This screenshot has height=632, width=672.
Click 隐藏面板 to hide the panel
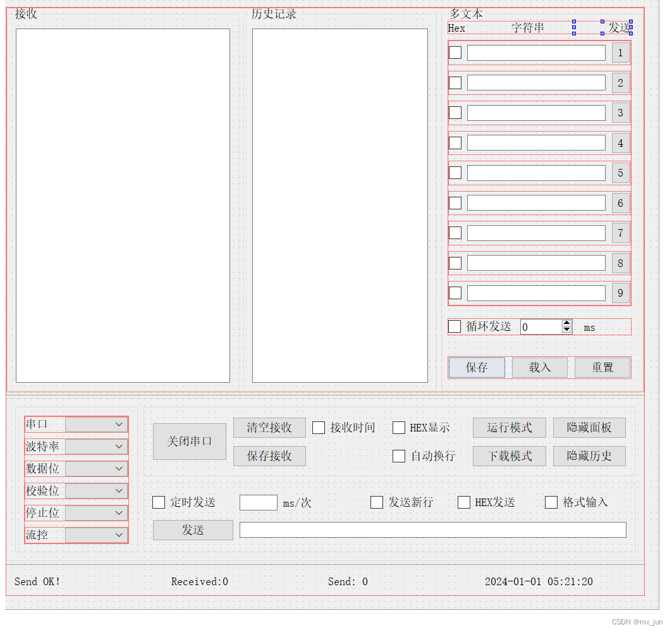coord(589,428)
